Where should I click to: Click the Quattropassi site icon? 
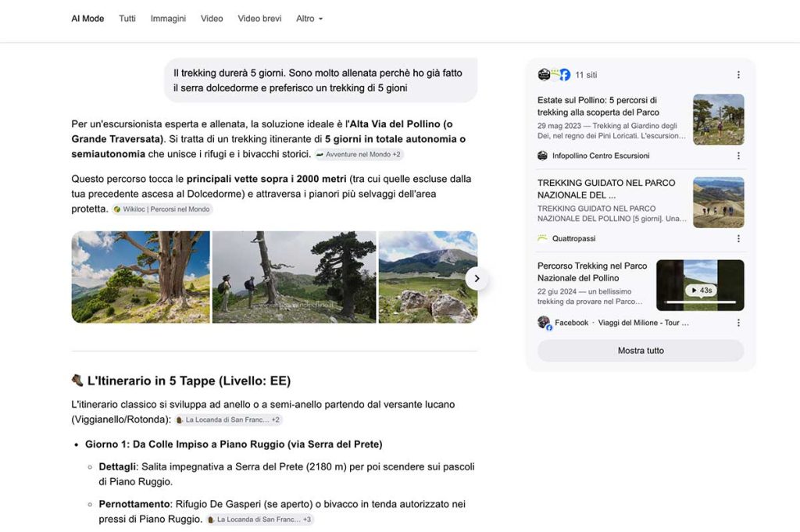[x=542, y=238]
